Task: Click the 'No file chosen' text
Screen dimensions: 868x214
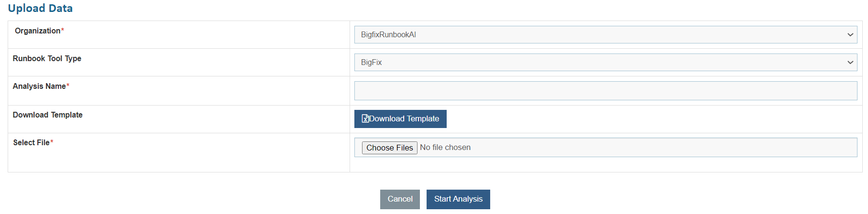Action: click(445, 148)
